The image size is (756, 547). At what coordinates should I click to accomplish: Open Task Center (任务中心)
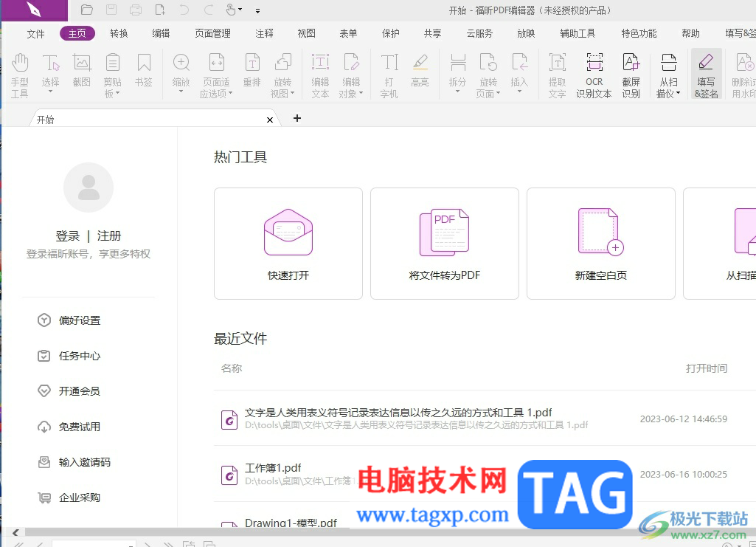(69, 356)
